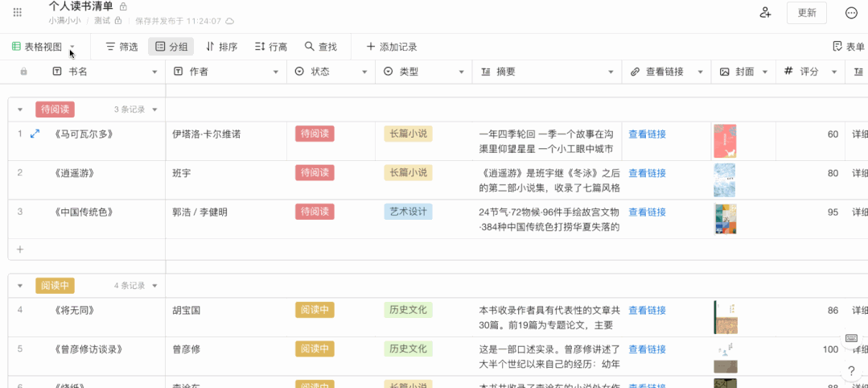The height and width of the screenshot is (388, 868).
Task: Open the 排序 sort tool
Action: click(x=221, y=47)
